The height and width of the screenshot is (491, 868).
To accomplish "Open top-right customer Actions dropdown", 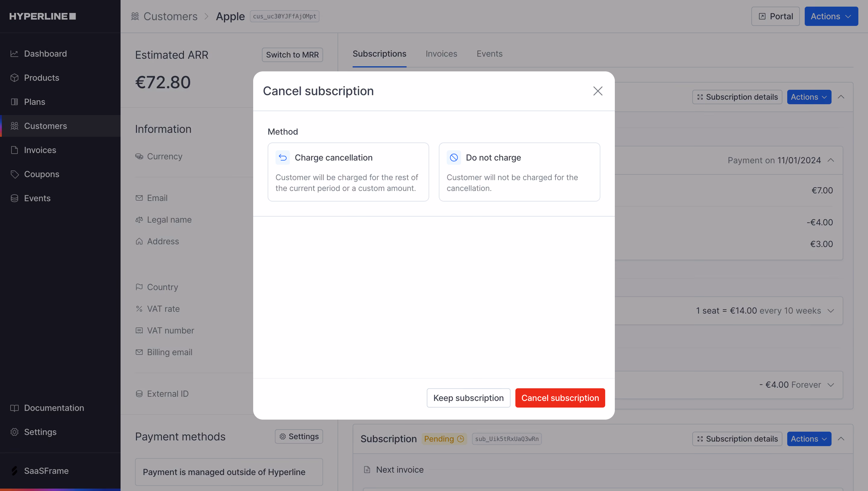I will pos(831,16).
